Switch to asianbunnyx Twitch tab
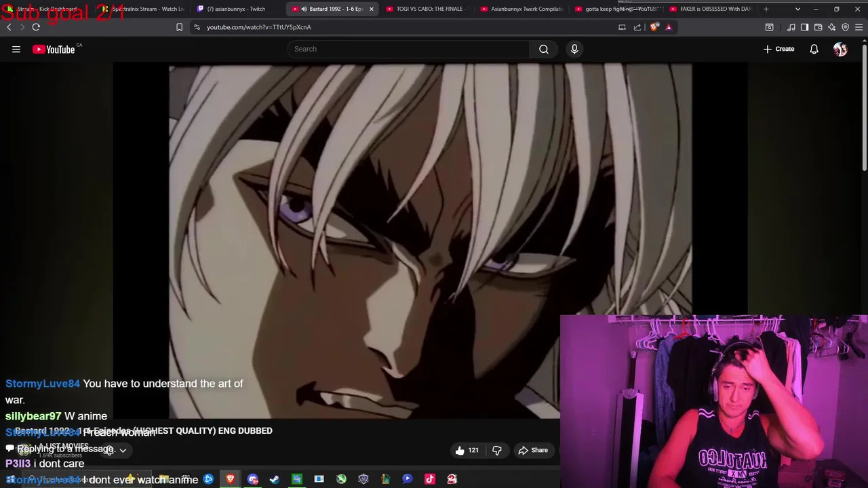 (235, 9)
